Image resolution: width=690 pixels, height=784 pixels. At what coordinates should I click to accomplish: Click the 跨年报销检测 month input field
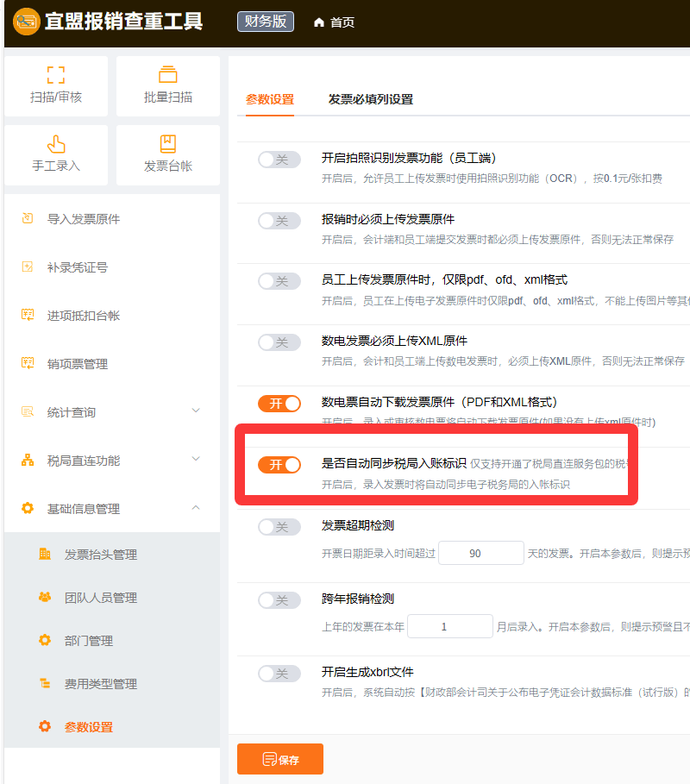449,627
